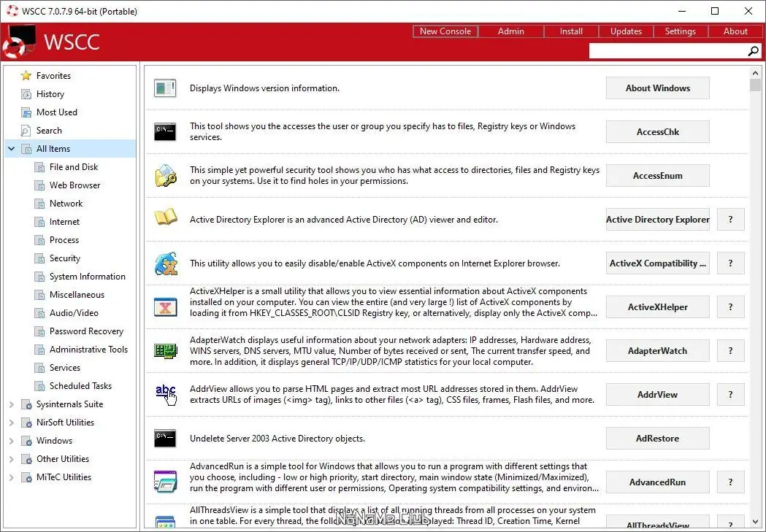Viewport: 766px width, 532px height.
Task: Click the Sysinternals Suite icon
Action: [27, 404]
